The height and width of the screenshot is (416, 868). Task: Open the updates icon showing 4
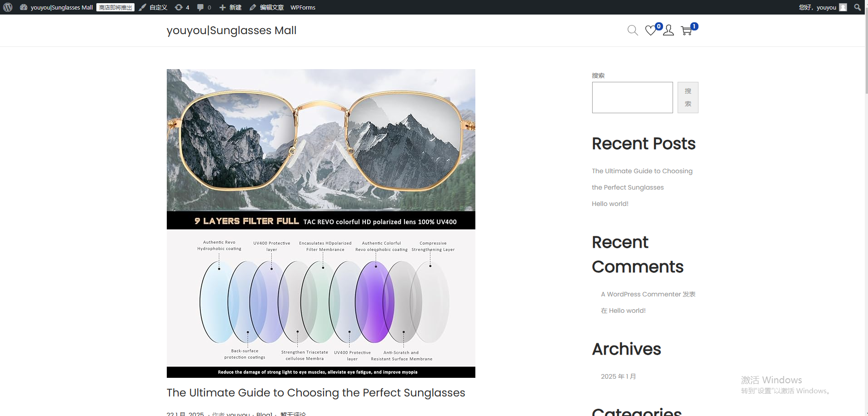182,7
